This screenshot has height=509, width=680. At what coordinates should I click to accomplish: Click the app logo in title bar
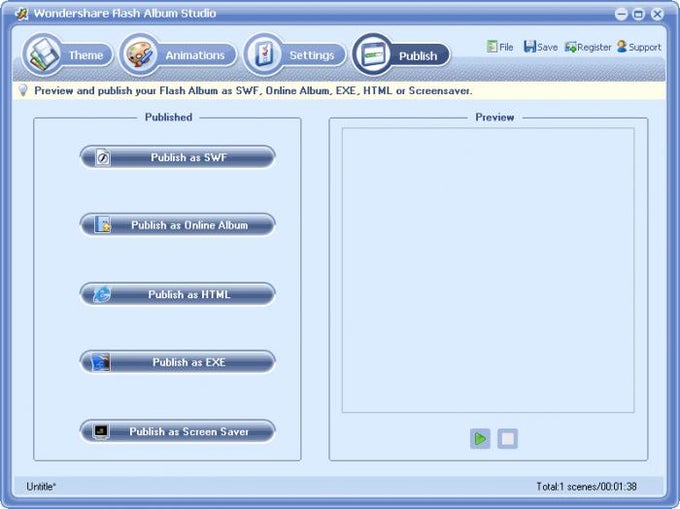tap(21, 13)
